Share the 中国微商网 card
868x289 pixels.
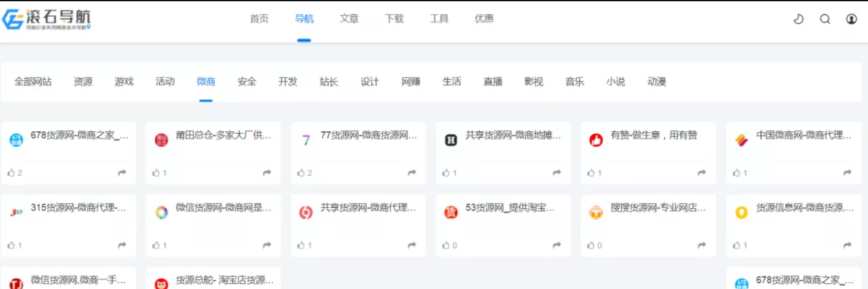(x=847, y=173)
